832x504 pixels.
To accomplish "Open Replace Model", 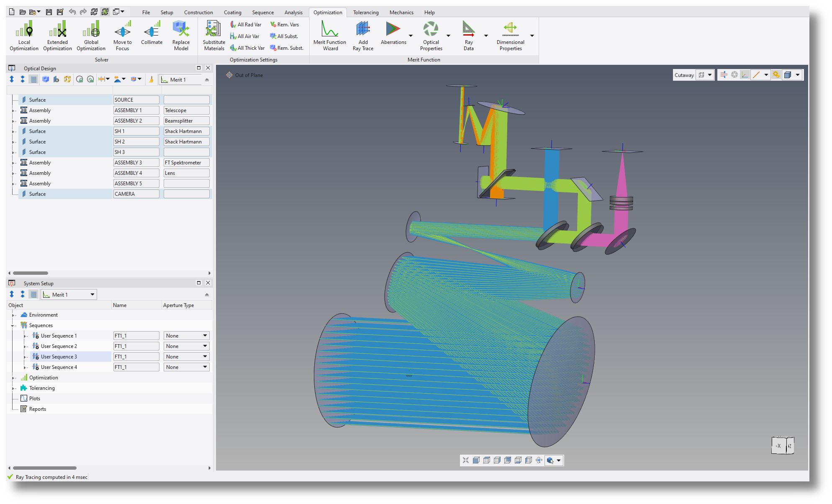I will [181, 36].
